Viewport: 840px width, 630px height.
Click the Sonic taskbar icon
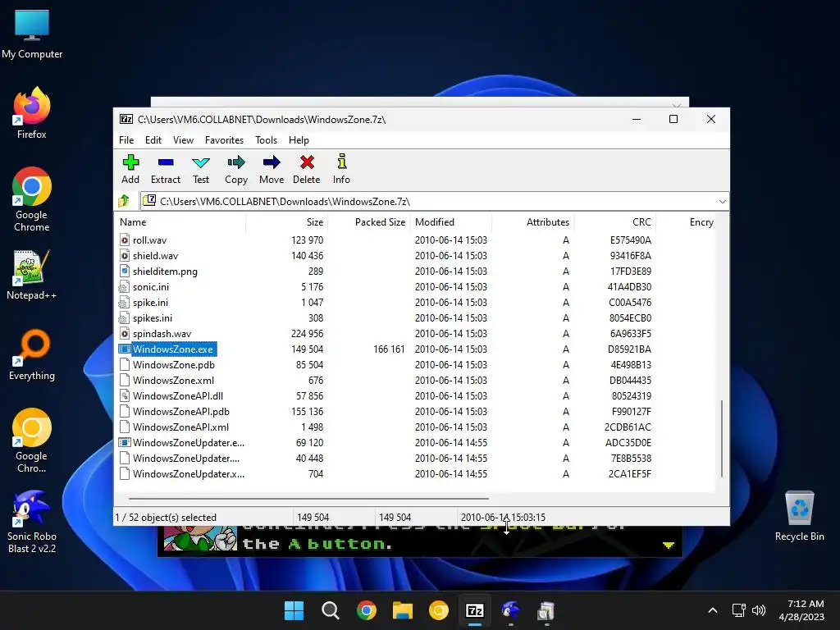tap(510, 610)
